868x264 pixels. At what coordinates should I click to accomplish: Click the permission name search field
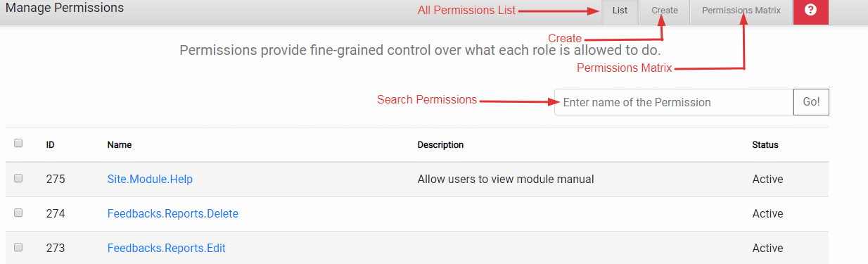[x=674, y=102]
